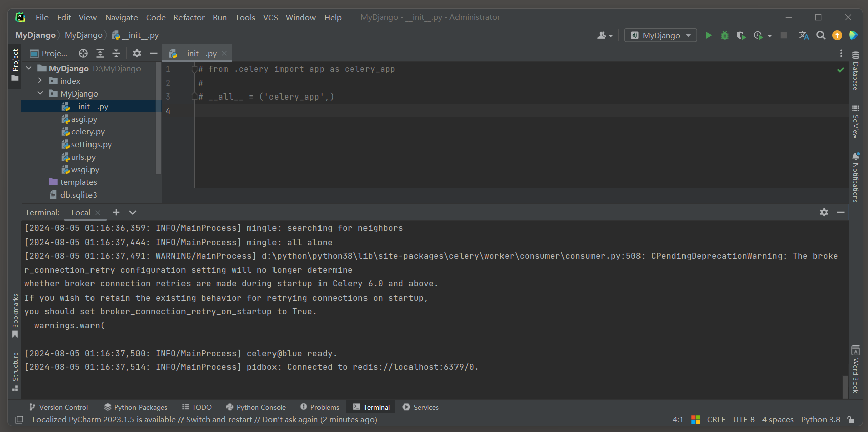Open cursor position 4:1 widget
The image size is (868, 432).
(x=678, y=420)
